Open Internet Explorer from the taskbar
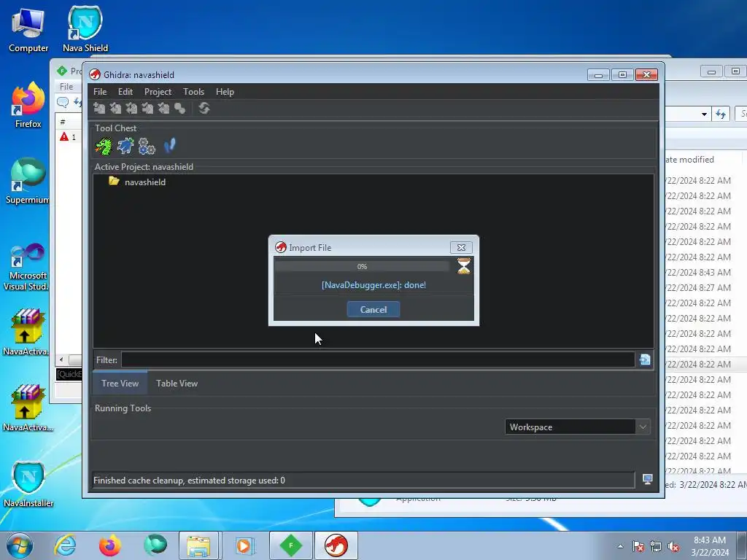Viewport: 747px width, 560px height. pos(65,545)
